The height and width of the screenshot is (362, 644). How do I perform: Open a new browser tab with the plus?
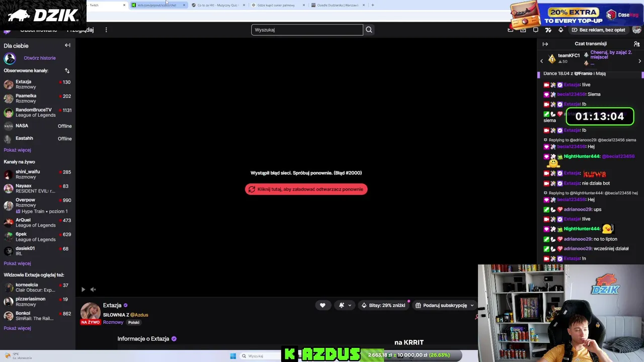[x=372, y=5]
